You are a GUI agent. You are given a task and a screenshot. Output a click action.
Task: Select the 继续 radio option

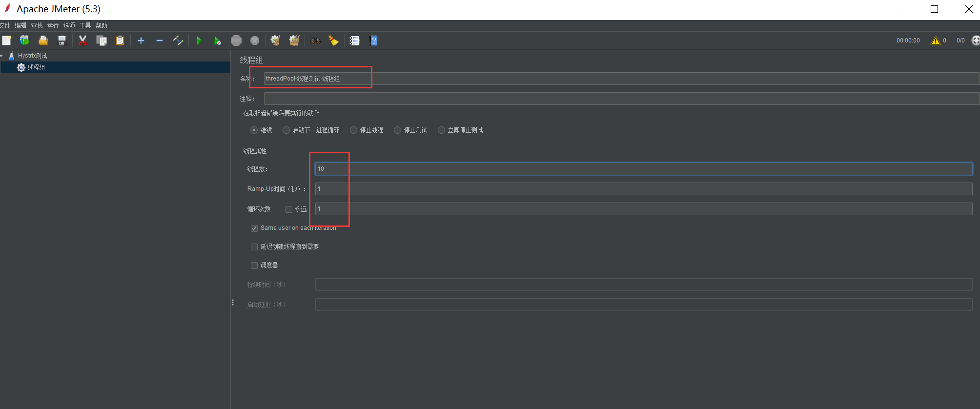pos(254,130)
